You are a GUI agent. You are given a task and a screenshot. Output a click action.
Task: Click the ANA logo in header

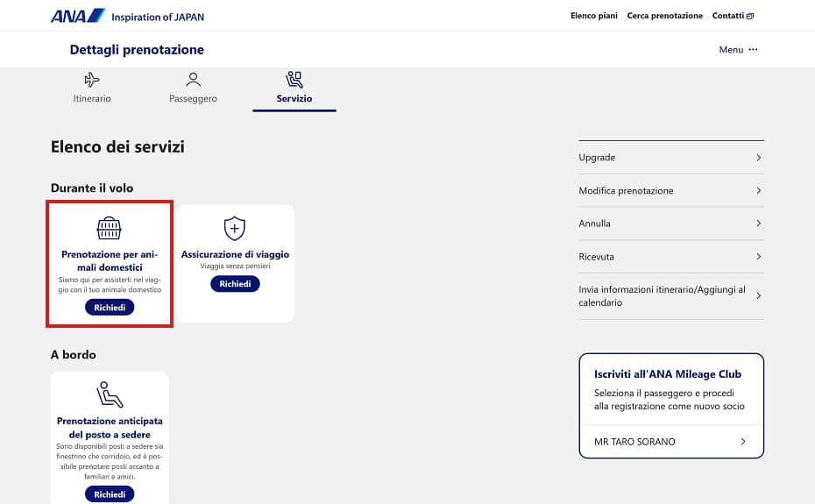(78, 16)
